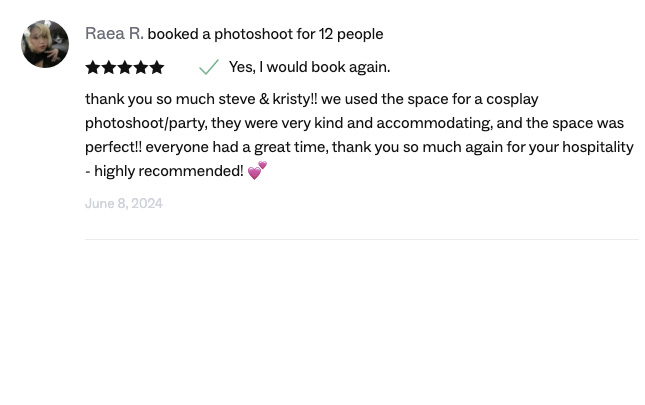
Task: Click "booked a photoshoot for 12 people" text
Action: pyautogui.click(x=265, y=34)
